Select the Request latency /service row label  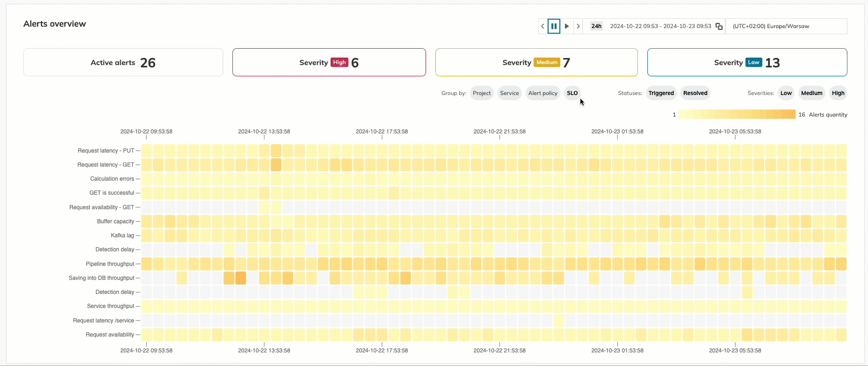[x=104, y=321]
